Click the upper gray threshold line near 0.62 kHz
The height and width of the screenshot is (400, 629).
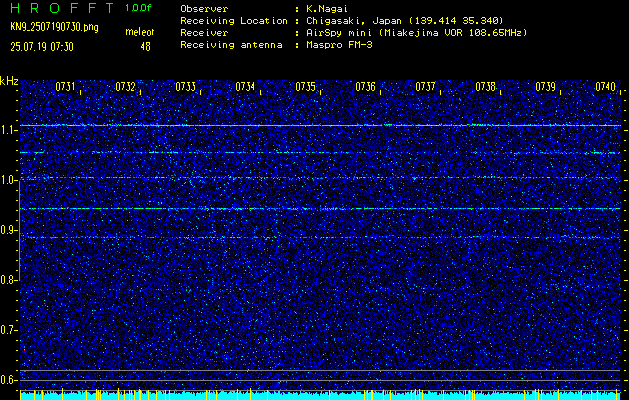point(320,370)
